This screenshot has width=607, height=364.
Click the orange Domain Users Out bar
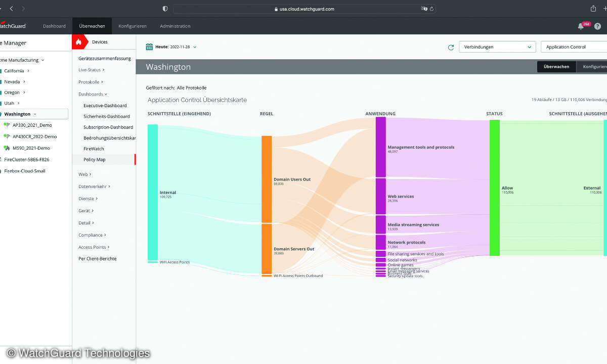pos(267,179)
